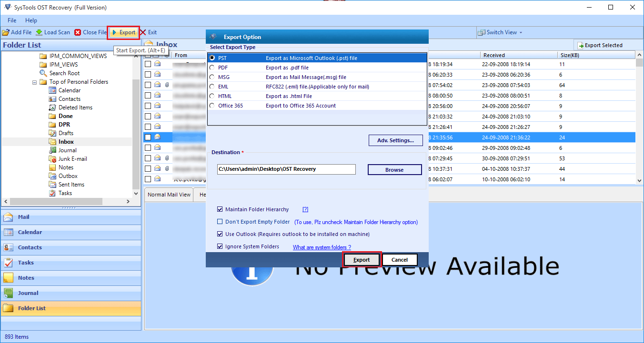
Task: Open the File menu
Action: pos(12,20)
